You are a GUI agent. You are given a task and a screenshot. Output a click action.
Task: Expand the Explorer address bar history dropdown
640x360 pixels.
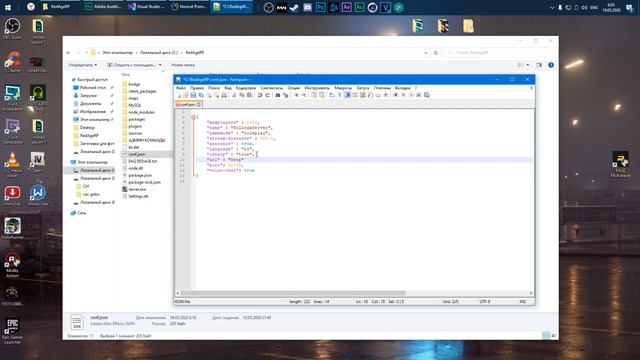point(426,53)
